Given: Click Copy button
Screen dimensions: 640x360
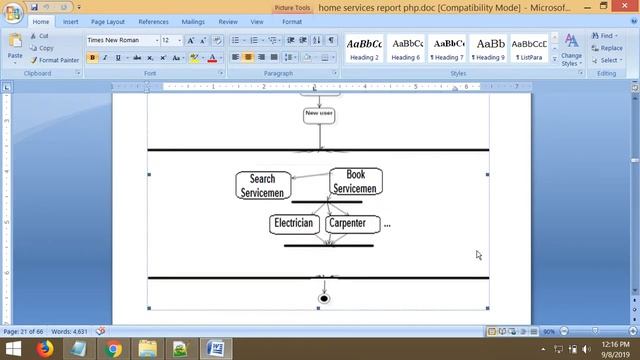Looking at the screenshot, I should point(42,48).
